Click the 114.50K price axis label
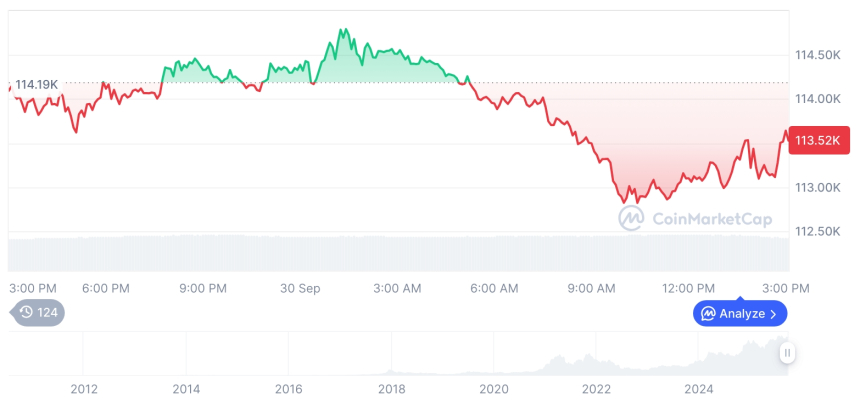 816,54
